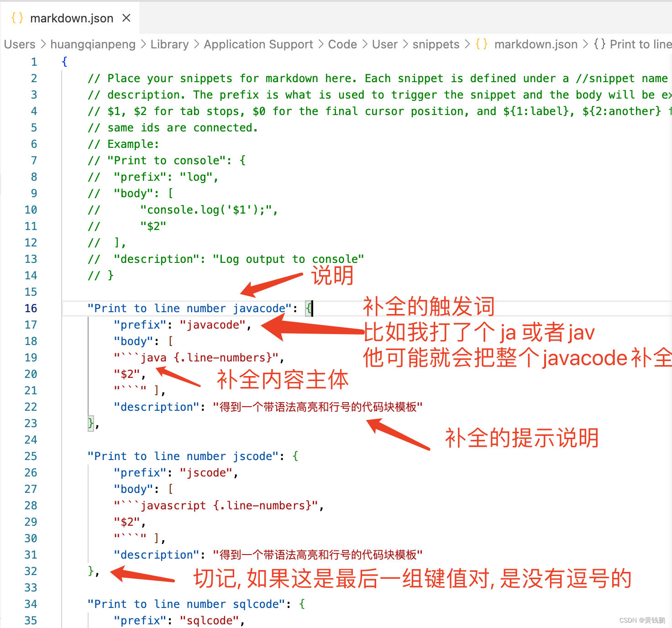672x628 pixels.
Task: Click the java {.line-numbers} string
Action: click(x=196, y=357)
